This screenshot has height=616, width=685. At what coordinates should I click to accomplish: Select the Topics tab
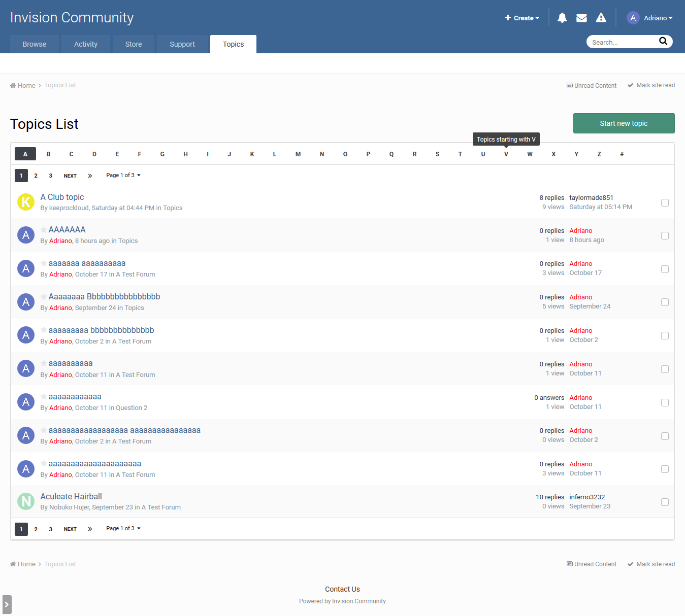pyautogui.click(x=234, y=44)
